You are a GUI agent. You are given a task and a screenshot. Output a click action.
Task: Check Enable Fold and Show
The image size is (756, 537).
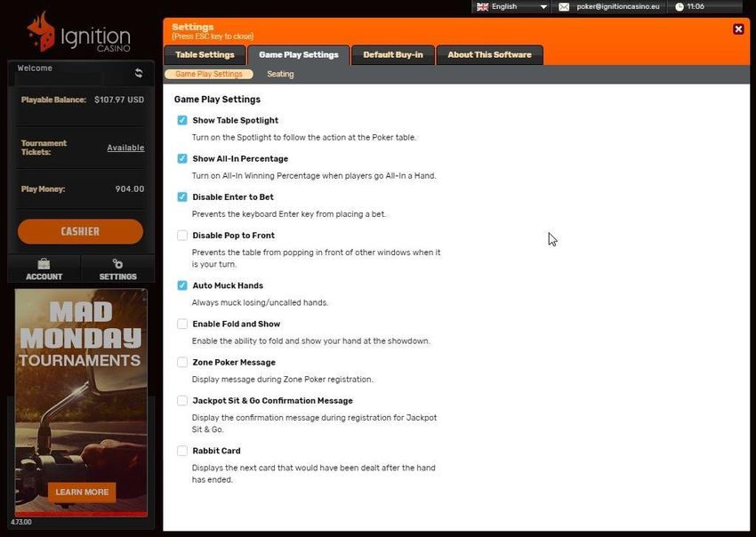coord(182,324)
